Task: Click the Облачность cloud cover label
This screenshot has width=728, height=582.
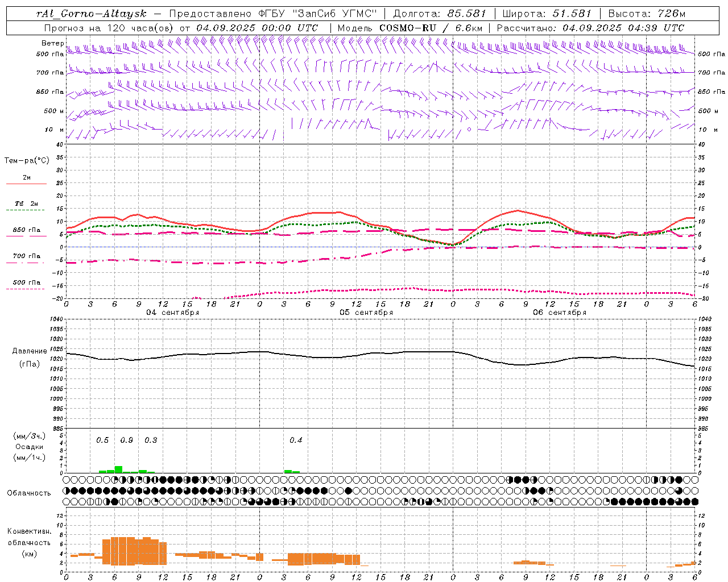Action: (29, 493)
